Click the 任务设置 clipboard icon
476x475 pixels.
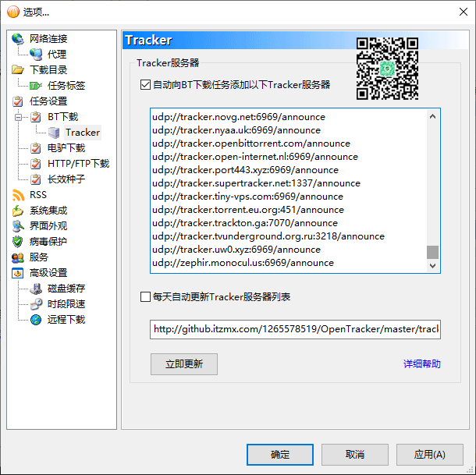tap(18, 101)
